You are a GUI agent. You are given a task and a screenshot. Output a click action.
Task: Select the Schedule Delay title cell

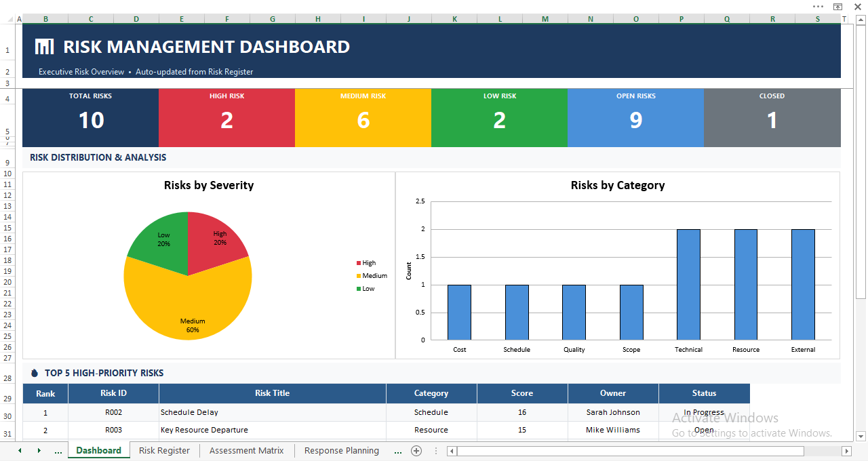[x=273, y=412]
